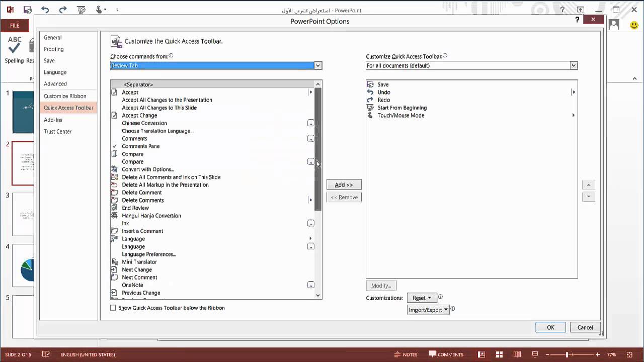Select the Start From Beginning list icon

click(x=370, y=108)
